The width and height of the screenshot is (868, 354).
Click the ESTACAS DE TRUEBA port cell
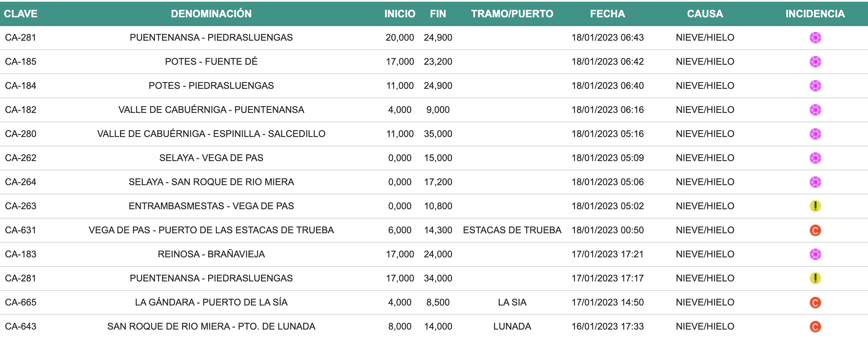pos(512,230)
